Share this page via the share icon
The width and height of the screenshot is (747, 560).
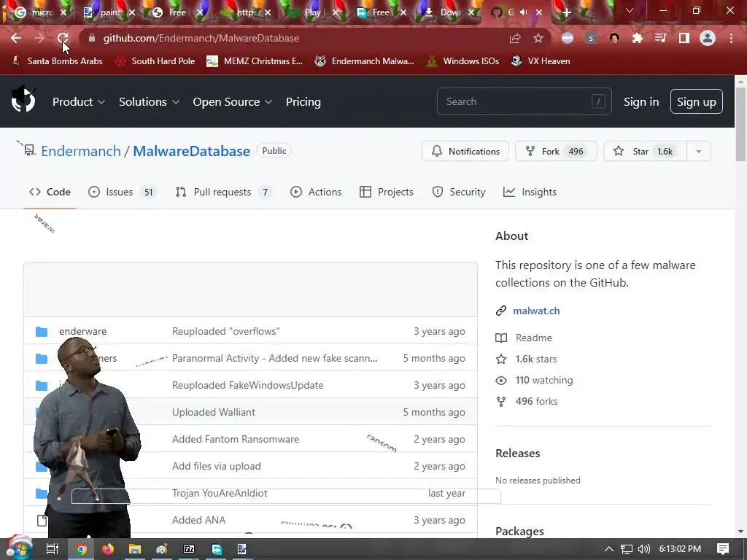coord(514,39)
